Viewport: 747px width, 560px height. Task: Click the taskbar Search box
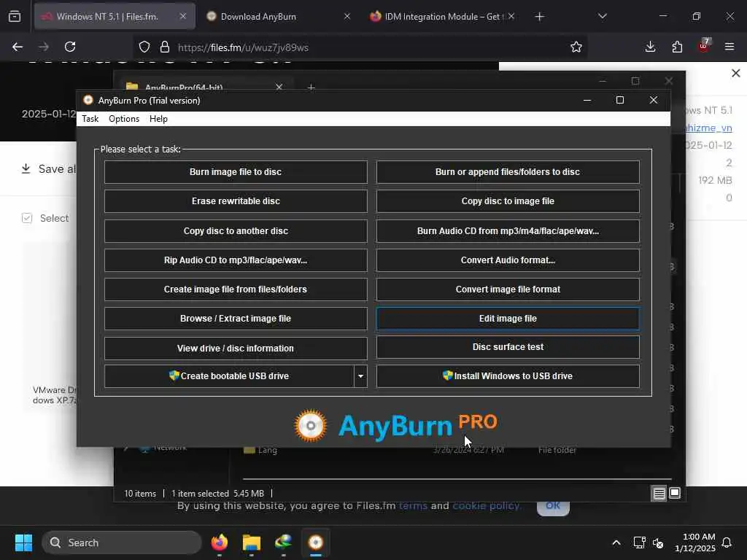[122, 542]
